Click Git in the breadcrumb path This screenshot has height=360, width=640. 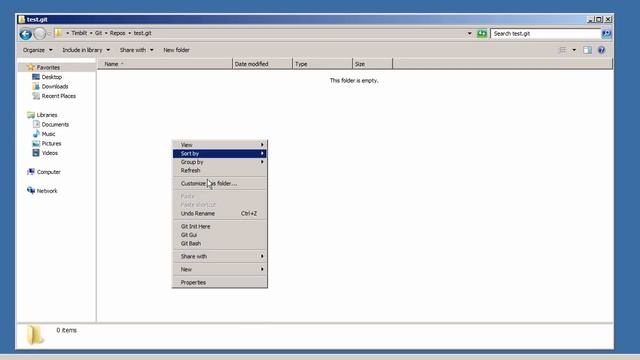[x=98, y=33]
